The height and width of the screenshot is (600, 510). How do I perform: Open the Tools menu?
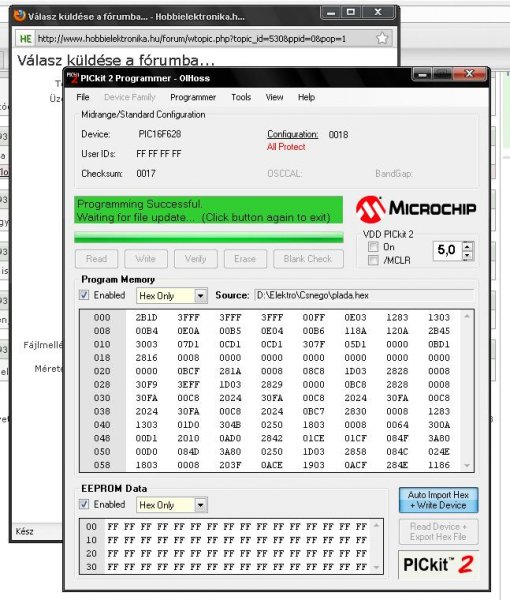pos(241,97)
